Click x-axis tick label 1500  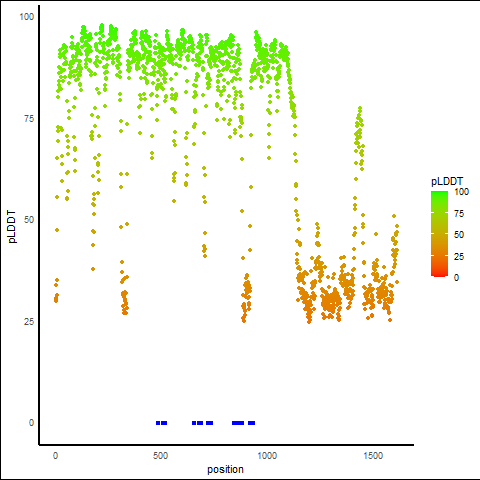coord(373,456)
